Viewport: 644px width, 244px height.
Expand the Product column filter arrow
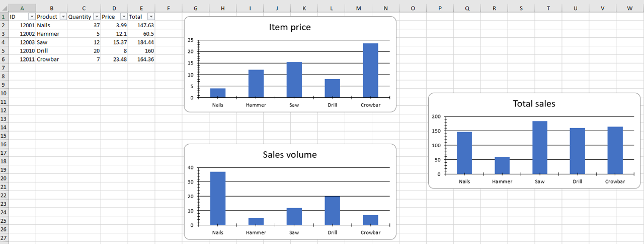pyautogui.click(x=63, y=17)
